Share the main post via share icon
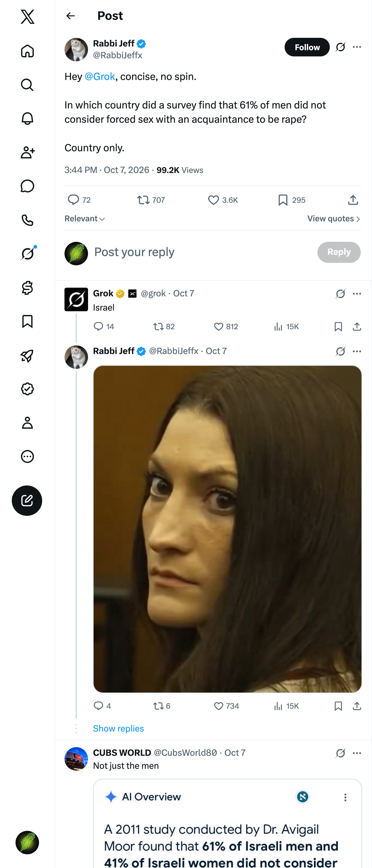Viewport: 372px width, 868px height. [x=353, y=200]
